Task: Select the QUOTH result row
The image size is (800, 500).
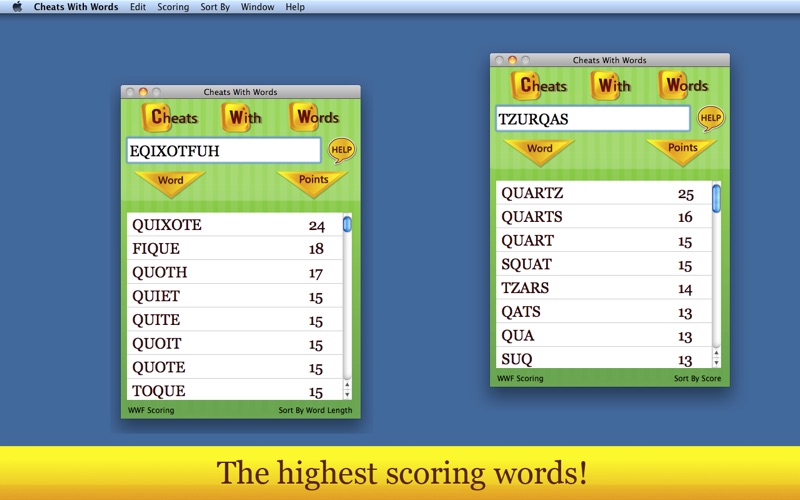Action: [x=235, y=272]
